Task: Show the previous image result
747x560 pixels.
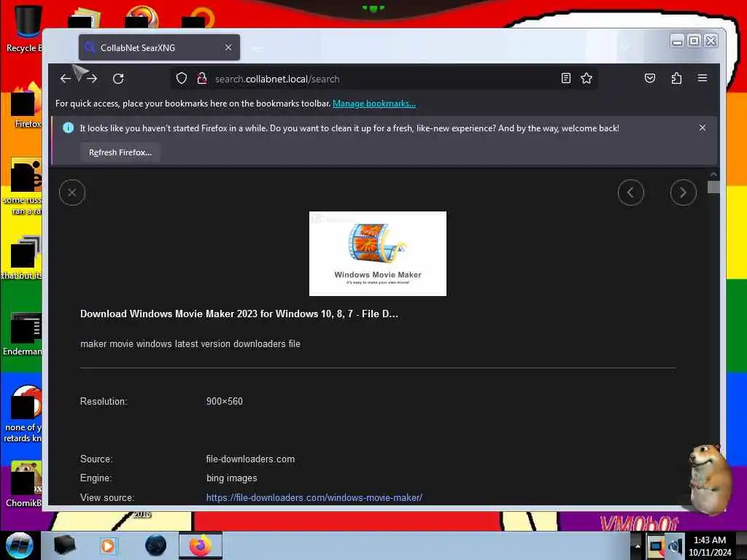Action: coord(630,192)
